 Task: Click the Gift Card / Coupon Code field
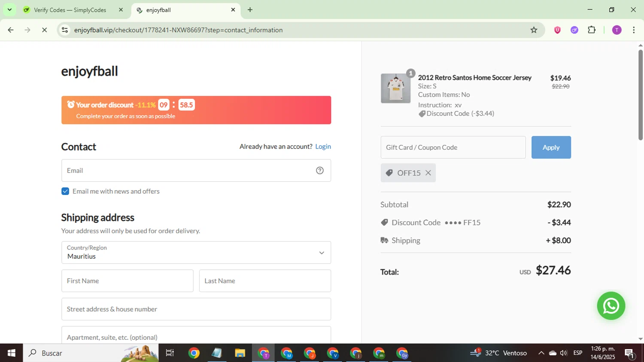point(453,147)
